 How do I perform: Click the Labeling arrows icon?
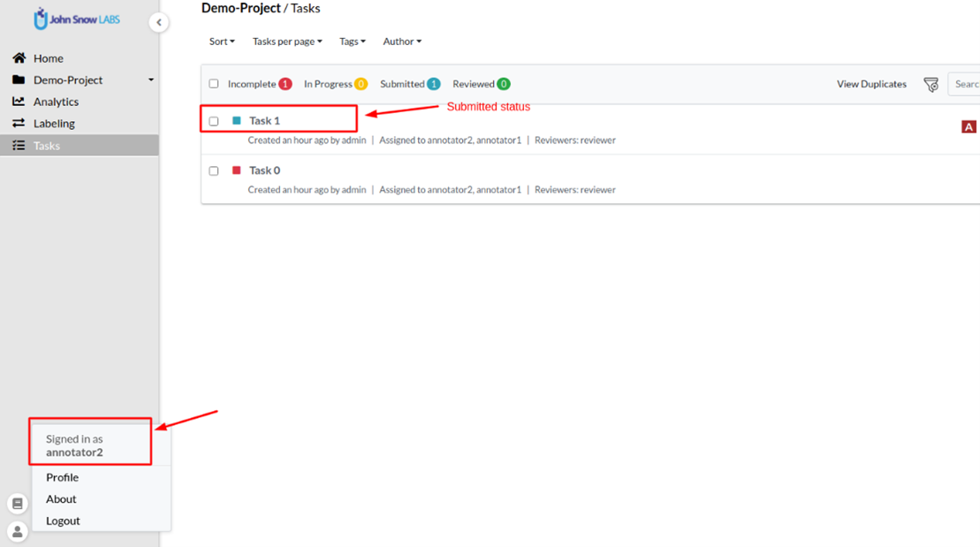(19, 124)
